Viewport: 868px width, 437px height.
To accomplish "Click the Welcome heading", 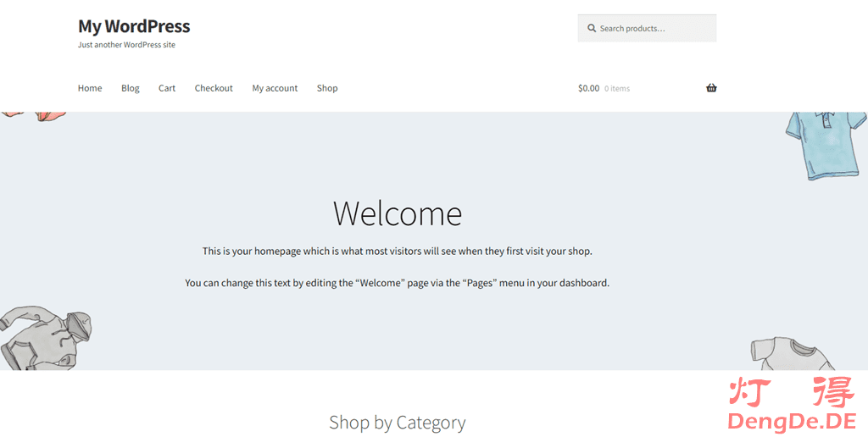I will pos(397,213).
